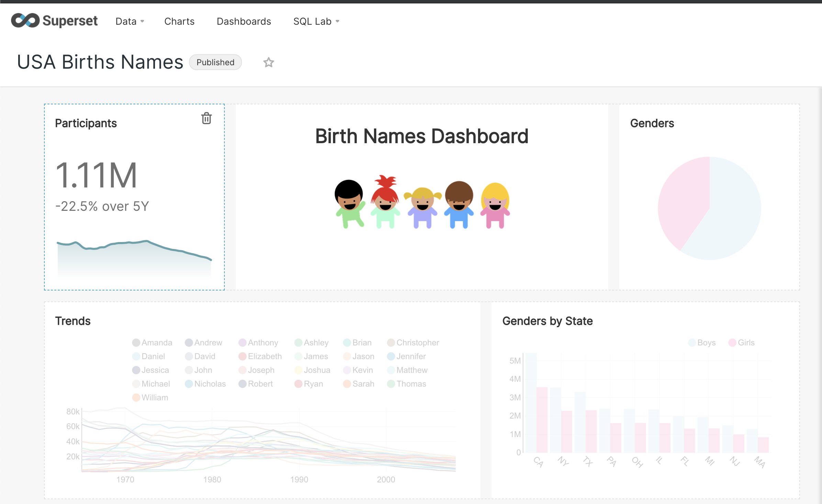Favorite the dashboard with the star icon
The image size is (822, 504).
point(268,62)
